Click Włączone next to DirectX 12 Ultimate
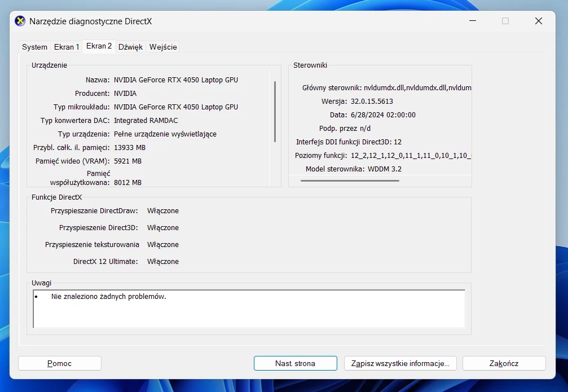The height and width of the screenshot is (392, 568). 162,262
